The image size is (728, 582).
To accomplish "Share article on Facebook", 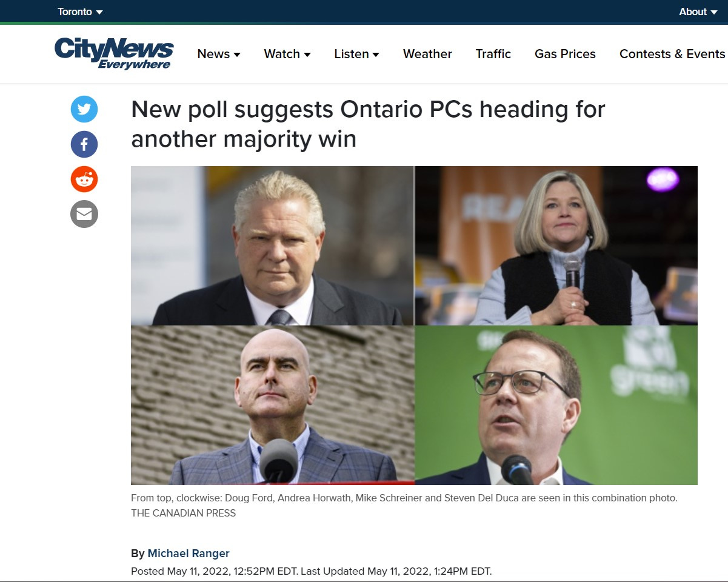I will 84,144.
